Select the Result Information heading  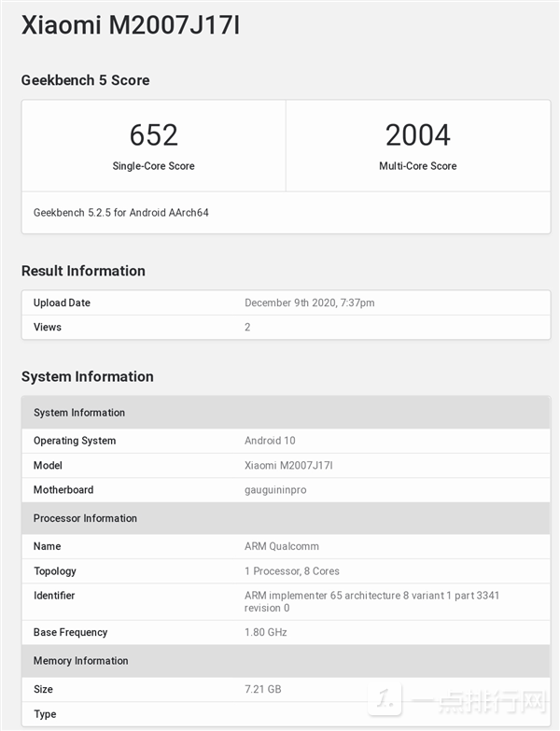(83, 271)
